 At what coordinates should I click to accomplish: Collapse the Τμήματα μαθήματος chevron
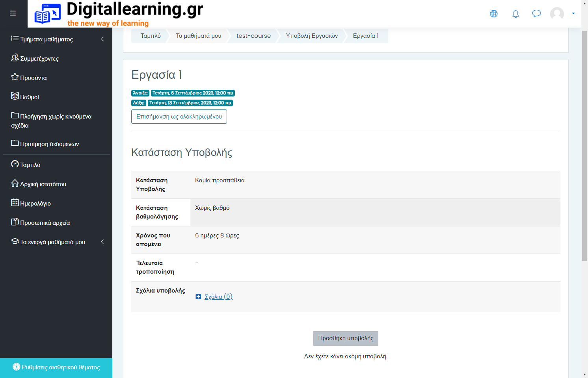click(x=102, y=39)
